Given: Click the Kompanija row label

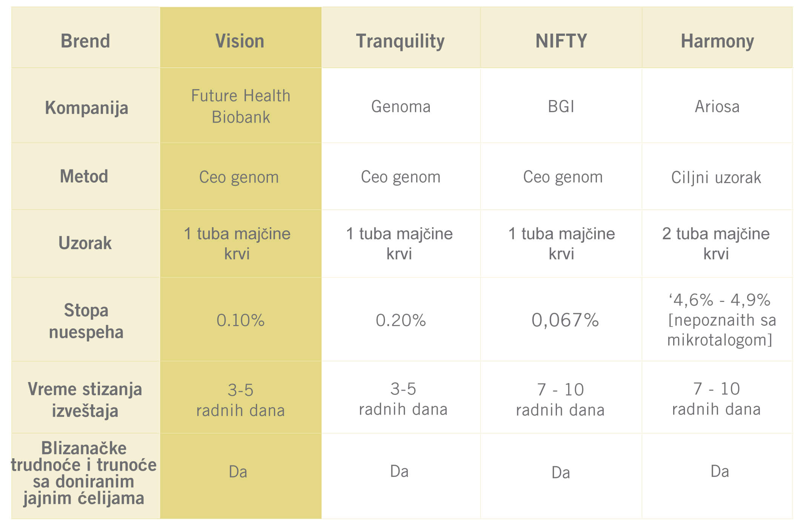Looking at the screenshot, I should 86,108.
